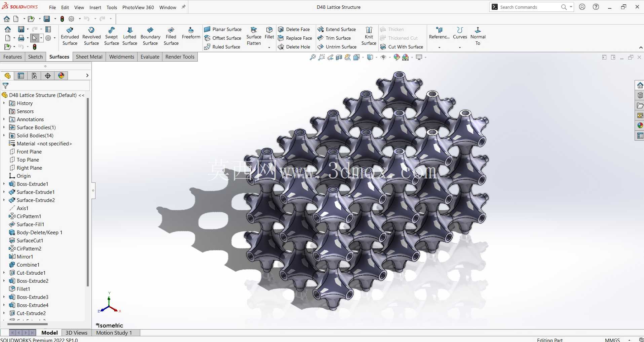Select the Lofted Surface tool
Image resolution: width=644 pixels, height=342 pixels.
(x=130, y=36)
